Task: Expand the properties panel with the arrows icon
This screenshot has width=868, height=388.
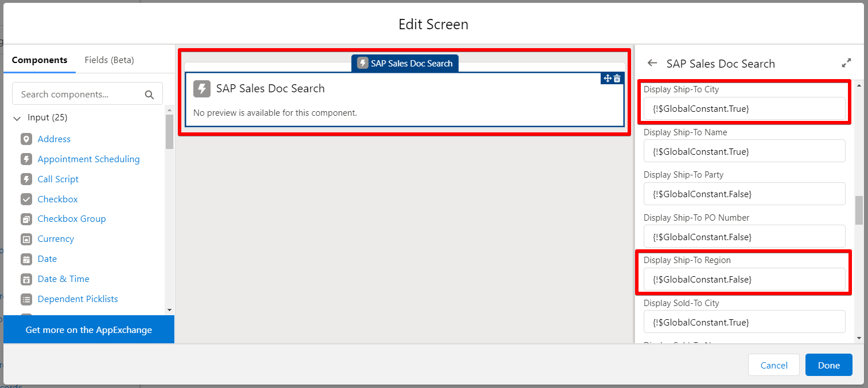Action: click(x=846, y=63)
